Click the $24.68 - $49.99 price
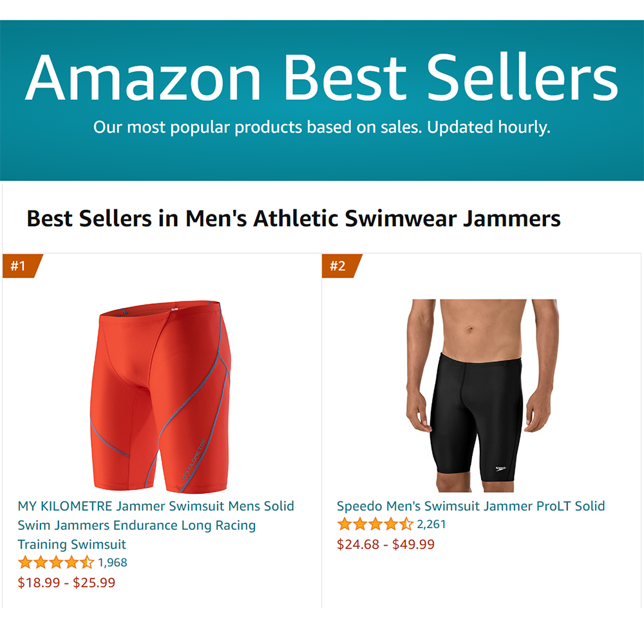 coord(386,545)
